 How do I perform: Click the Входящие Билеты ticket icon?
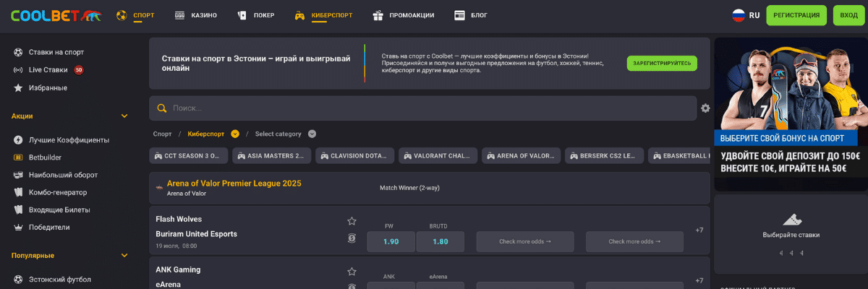18,210
